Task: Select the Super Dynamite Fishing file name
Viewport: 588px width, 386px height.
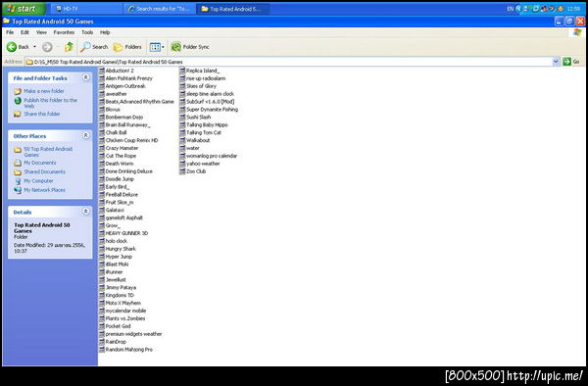Action: pyautogui.click(x=213, y=109)
